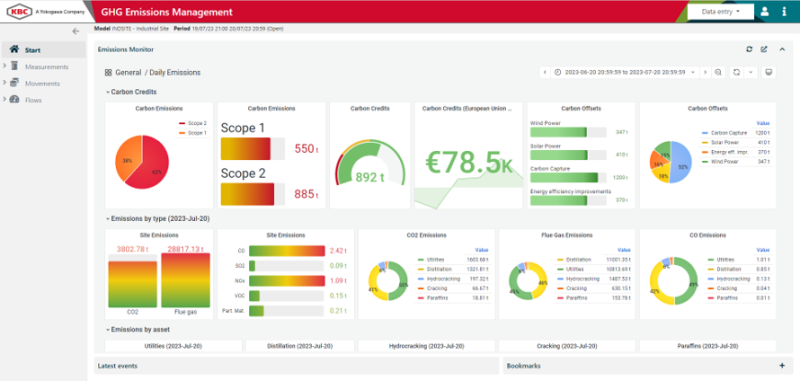This screenshot has width=800, height=381.
Task: Collapse the Emissions Monitor panel chevron
Action: pyautogui.click(x=782, y=49)
